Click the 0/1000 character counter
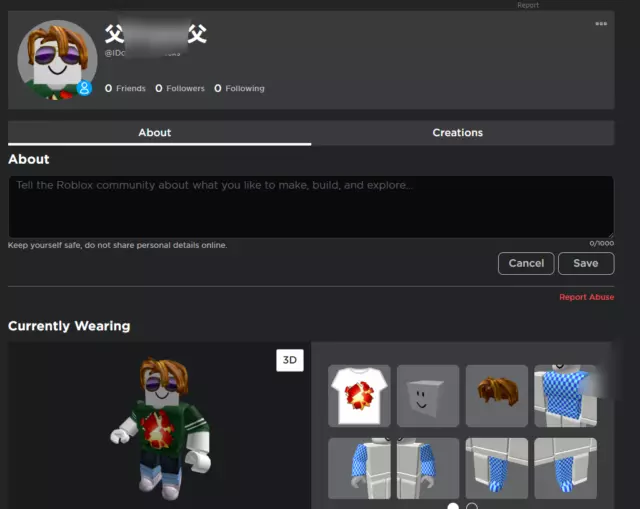 [602, 243]
